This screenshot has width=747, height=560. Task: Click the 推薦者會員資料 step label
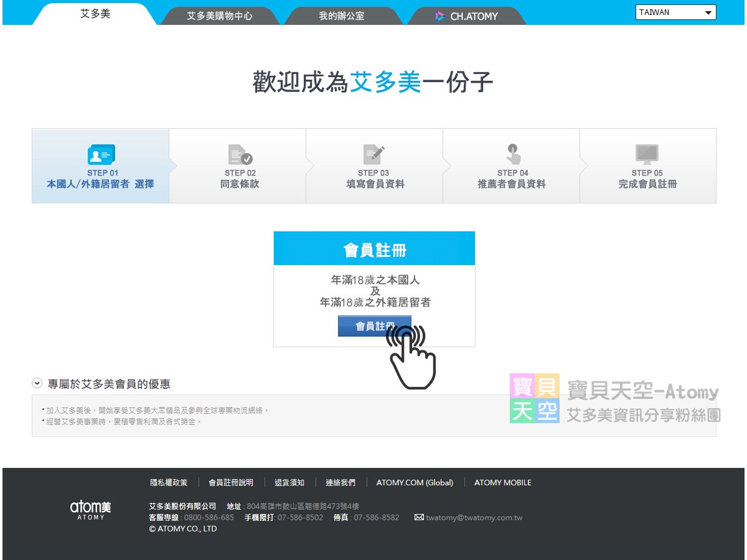tap(512, 184)
